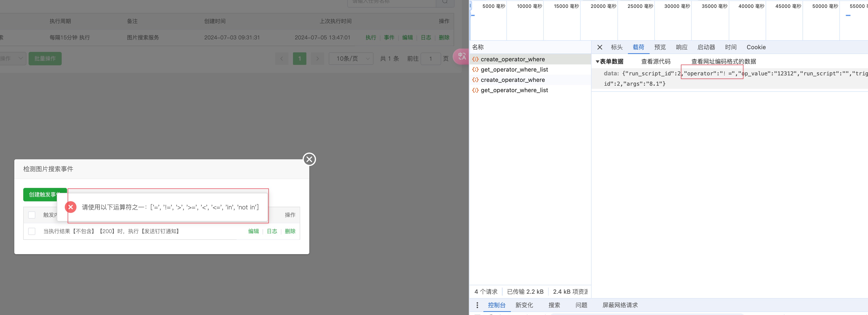
Task: Click JSON icon of first get_operator_where_list request
Action: pyautogui.click(x=475, y=70)
